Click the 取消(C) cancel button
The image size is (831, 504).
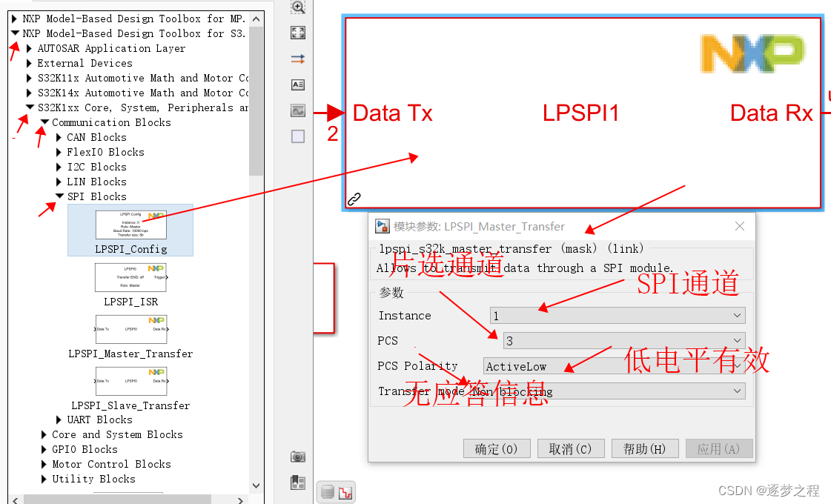pos(571,448)
